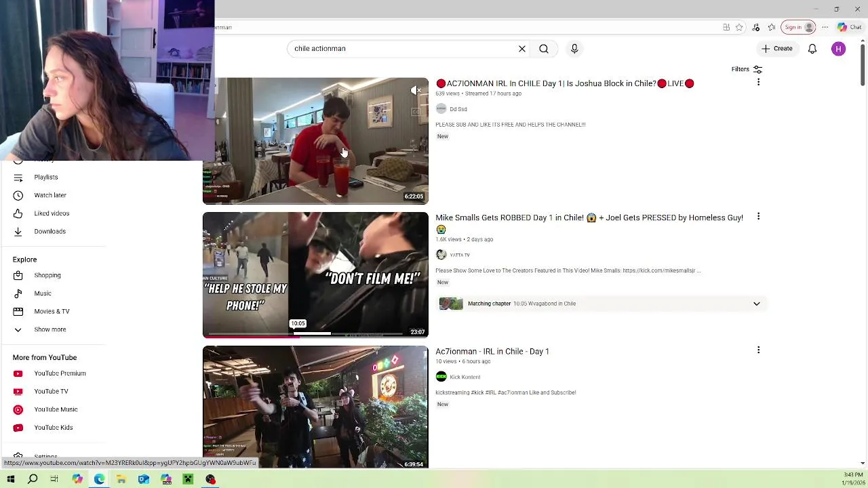Screen dimensions: 868x488
Task: Unmute the inline preview speaker icon
Action: tap(416, 90)
